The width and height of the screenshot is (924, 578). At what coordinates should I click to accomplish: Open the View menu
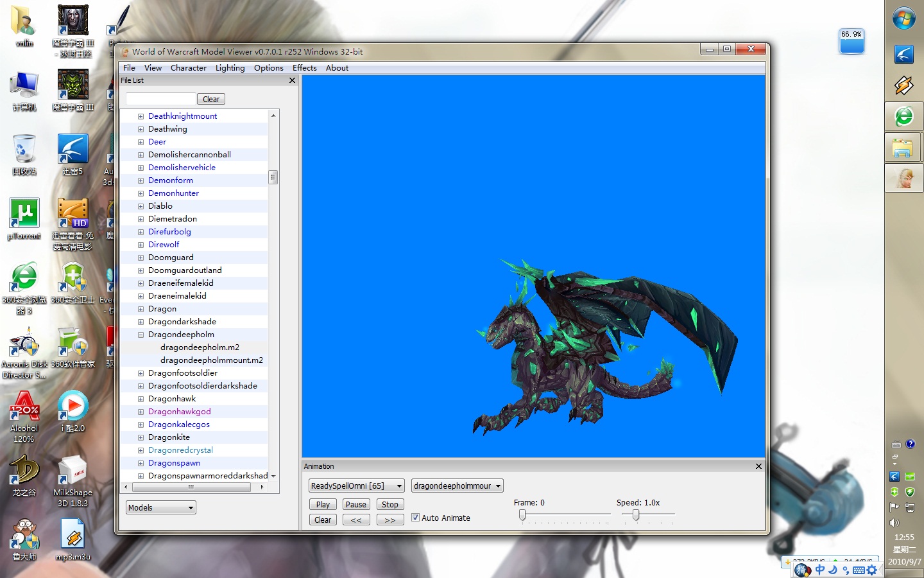click(x=153, y=67)
